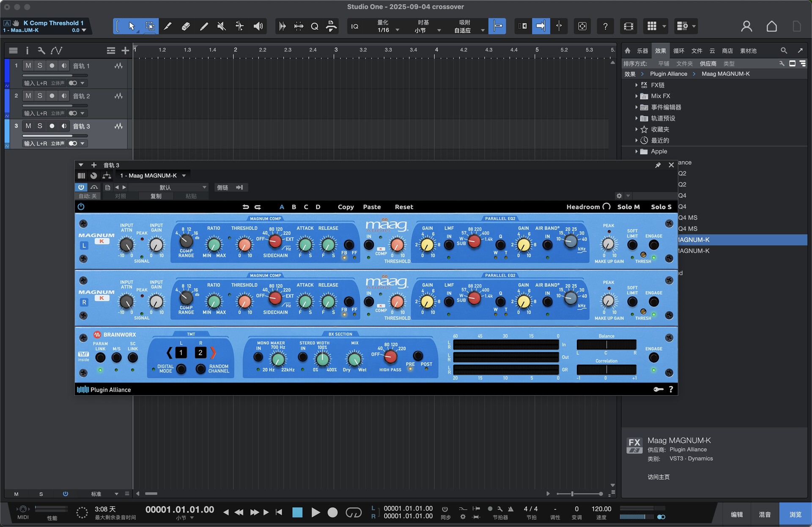Click the plugin Reset button
The height and width of the screenshot is (527, 812).
(x=404, y=207)
